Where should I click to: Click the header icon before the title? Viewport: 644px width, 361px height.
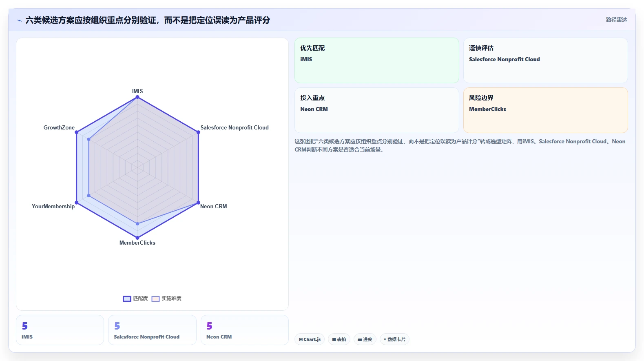click(x=19, y=20)
